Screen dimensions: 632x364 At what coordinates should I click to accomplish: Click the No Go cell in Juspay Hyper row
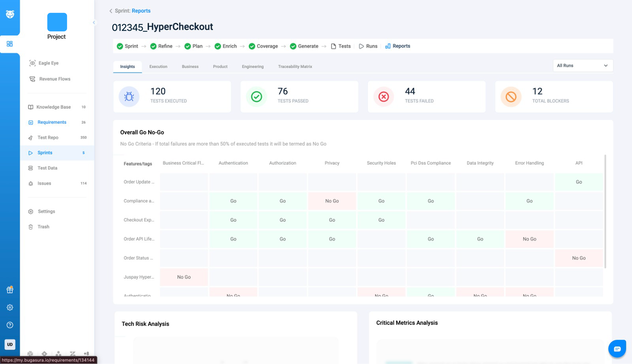(184, 277)
